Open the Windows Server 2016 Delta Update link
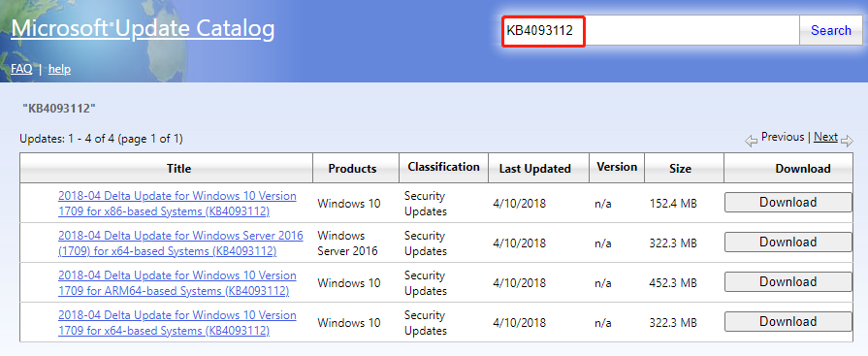This screenshot has height=356, width=868. coord(180,243)
